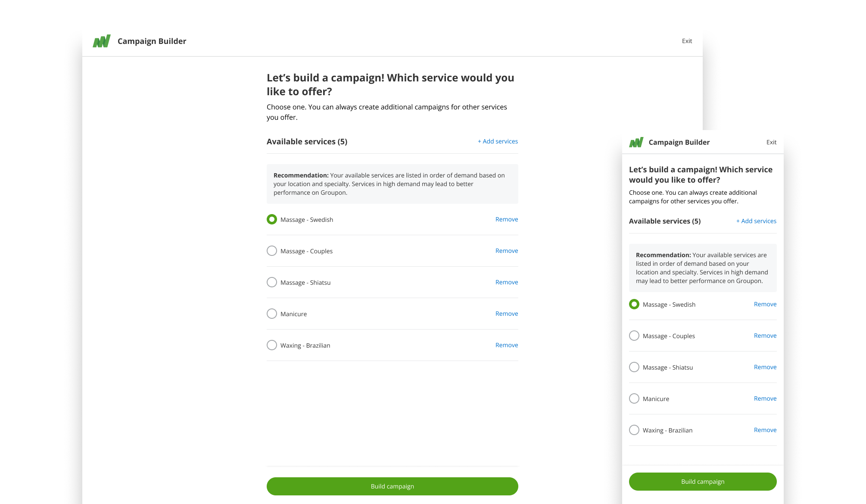The width and height of the screenshot is (866, 504).
Task: Click + Add services in desktop view
Action: (498, 141)
